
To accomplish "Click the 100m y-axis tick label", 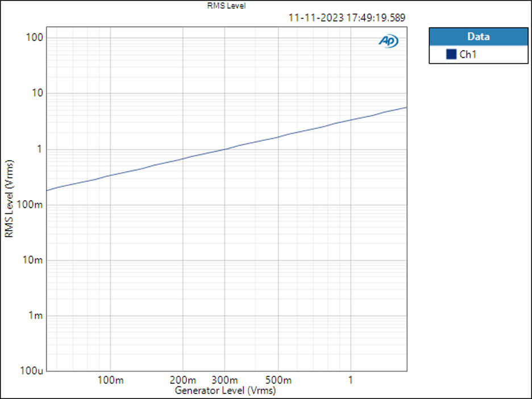I will click(30, 205).
